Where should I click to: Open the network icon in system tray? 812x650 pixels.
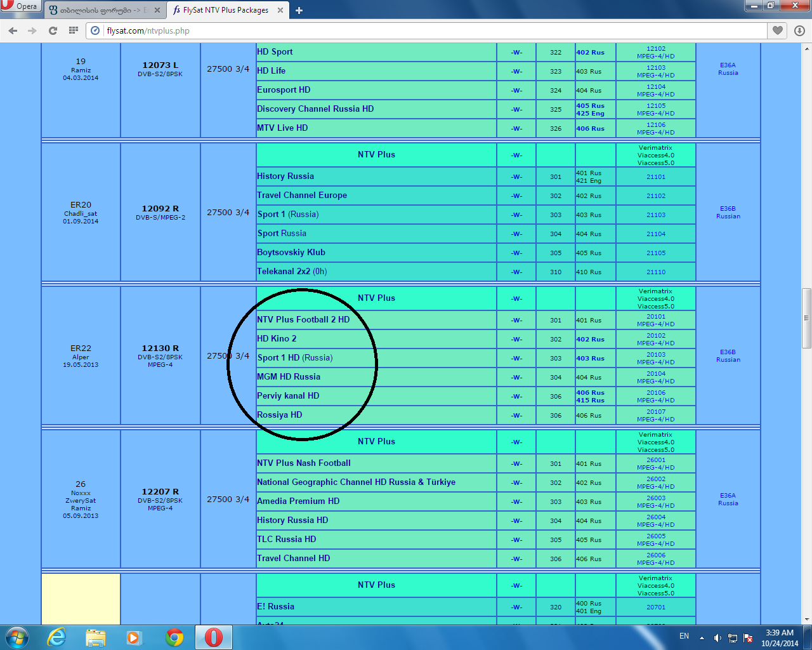tap(733, 637)
